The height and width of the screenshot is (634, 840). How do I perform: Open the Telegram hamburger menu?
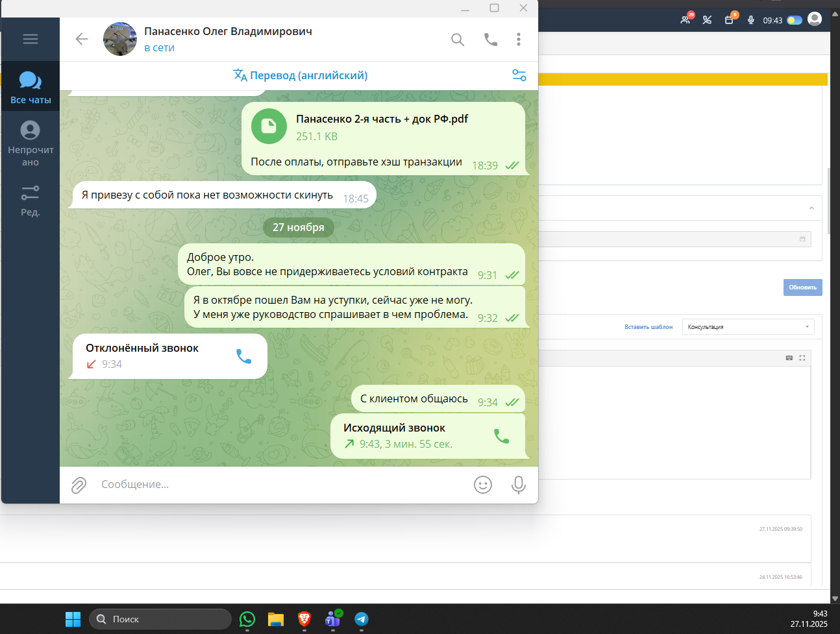pos(30,39)
